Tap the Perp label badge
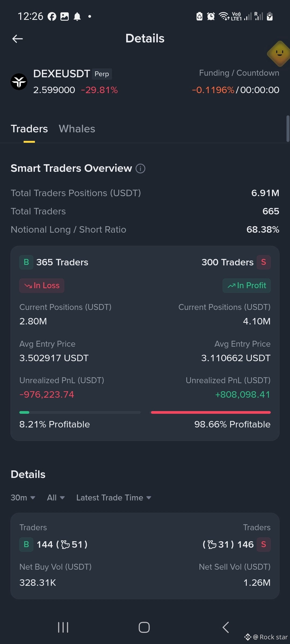 coord(102,74)
